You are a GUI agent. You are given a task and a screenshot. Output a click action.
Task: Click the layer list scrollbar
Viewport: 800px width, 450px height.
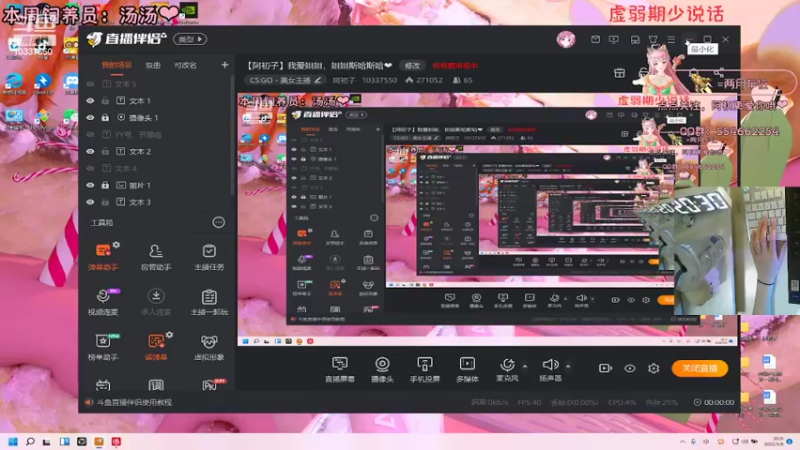233,135
